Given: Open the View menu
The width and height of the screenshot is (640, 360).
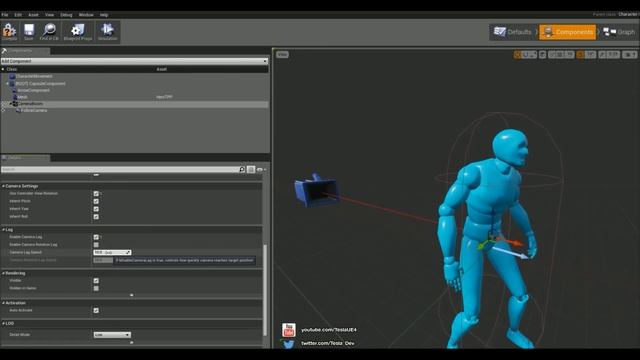Looking at the screenshot, I should click(x=49, y=15).
